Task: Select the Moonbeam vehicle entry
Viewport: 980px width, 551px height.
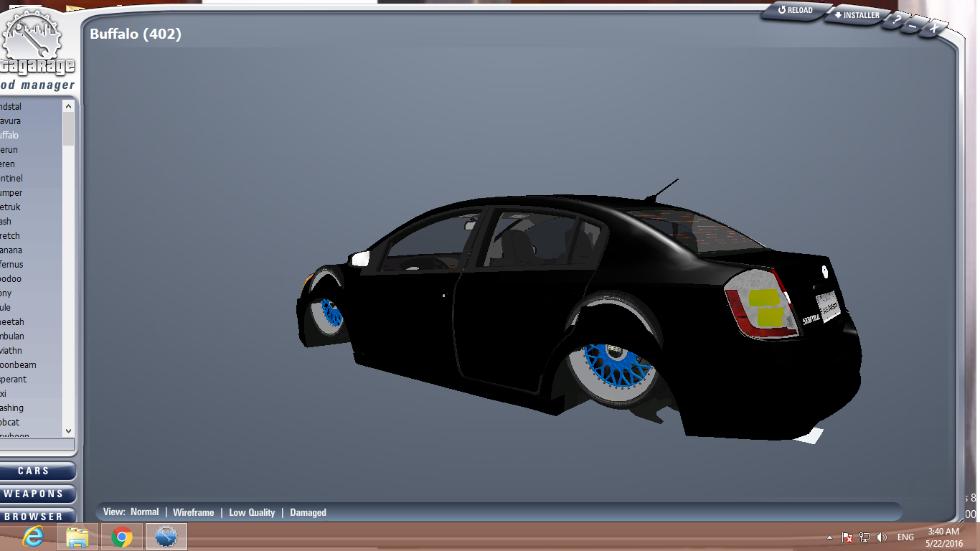Action: click(x=31, y=365)
